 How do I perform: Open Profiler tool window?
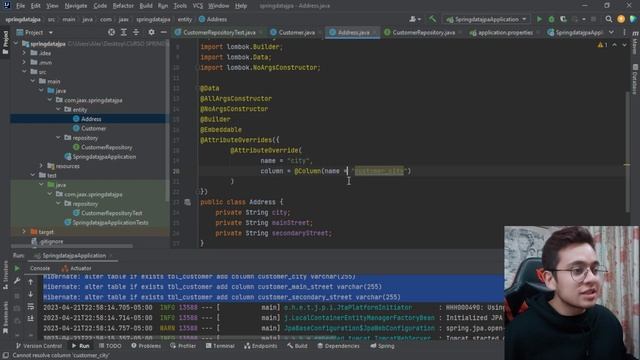[183, 346]
